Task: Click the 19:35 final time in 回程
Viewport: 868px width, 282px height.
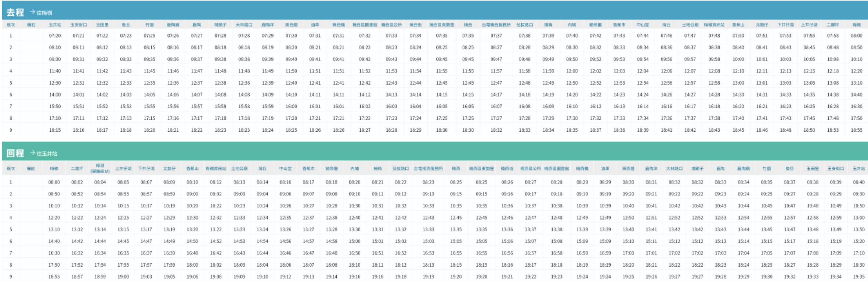Action: coord(858,276)
